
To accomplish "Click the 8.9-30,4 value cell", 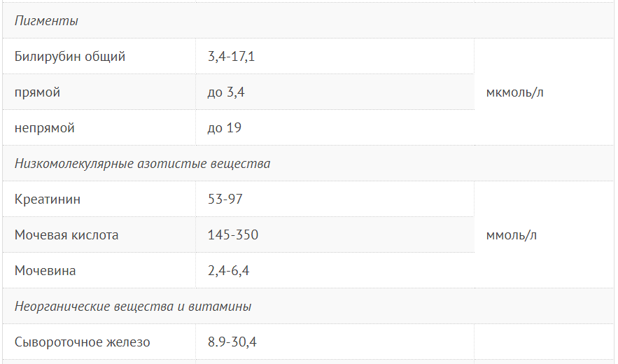I will click(233, 342).
